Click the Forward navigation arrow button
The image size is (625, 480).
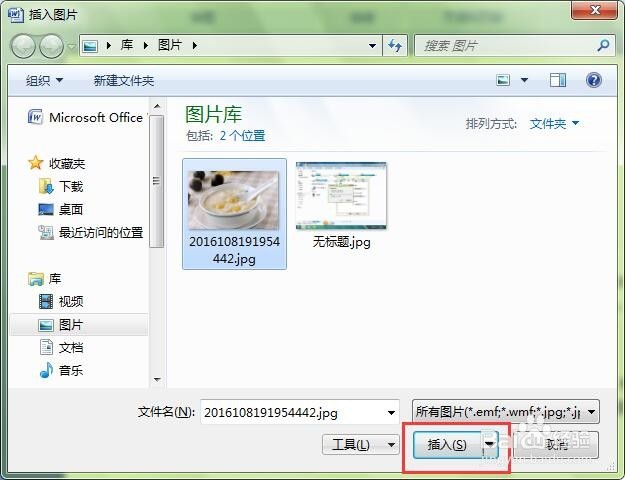52,46
